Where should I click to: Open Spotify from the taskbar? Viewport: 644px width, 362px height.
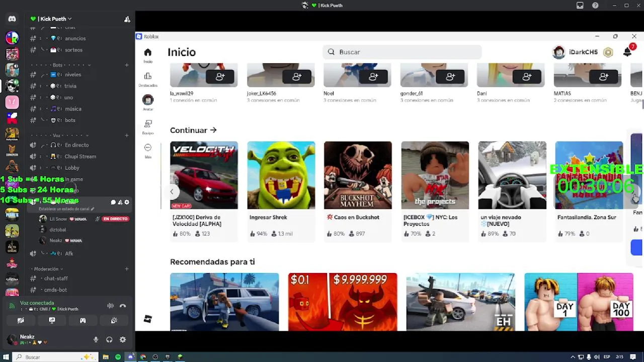(x=118, y=357)
